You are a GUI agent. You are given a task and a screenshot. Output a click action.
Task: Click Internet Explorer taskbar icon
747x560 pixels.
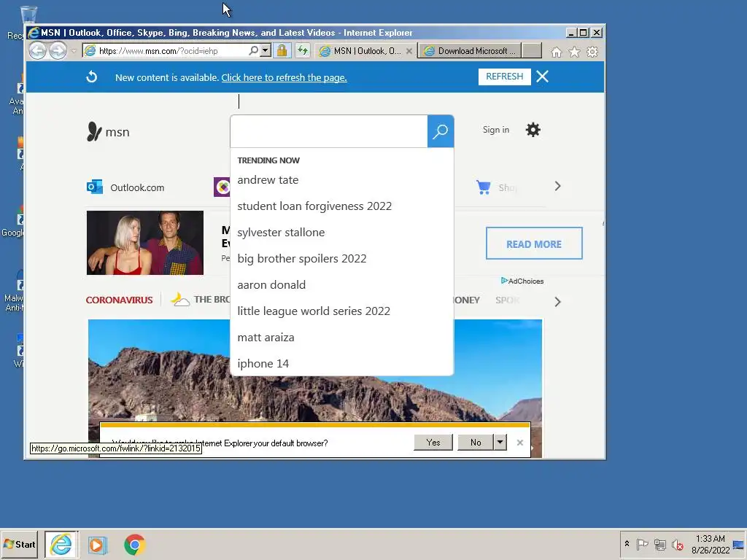[x=61, y=544]
